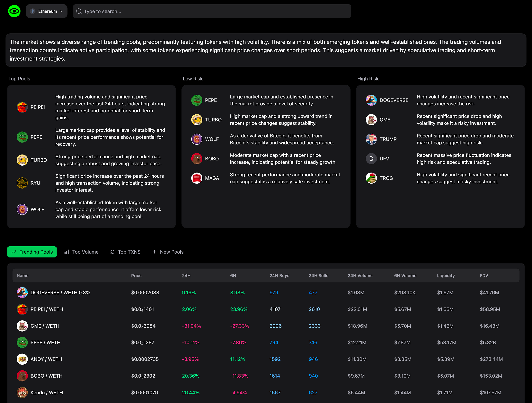
Task: Click DOGEVERSE icon in High Risk
Action: tap(371, 100)
